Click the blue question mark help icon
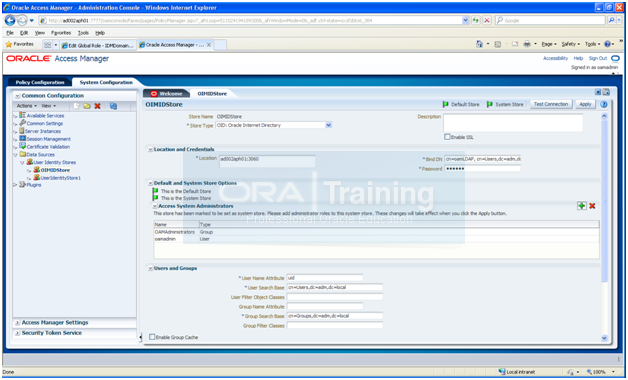628x380 pixels. tap(604, 105)
